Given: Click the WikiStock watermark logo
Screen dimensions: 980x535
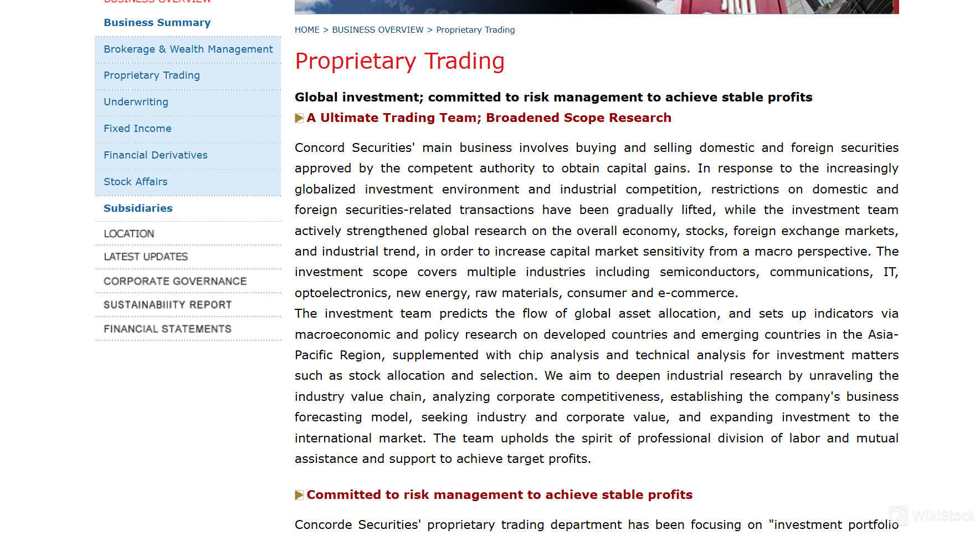Looking at the screenshot, I should 932,516.
